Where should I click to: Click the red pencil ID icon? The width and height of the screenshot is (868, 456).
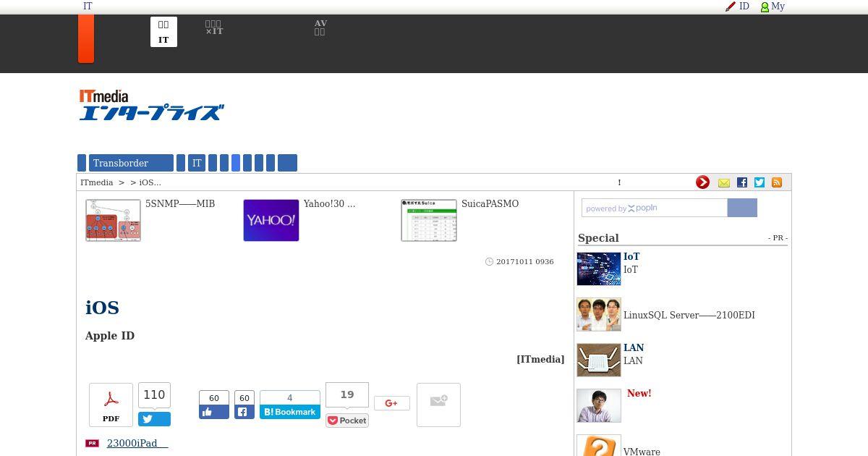731,7
